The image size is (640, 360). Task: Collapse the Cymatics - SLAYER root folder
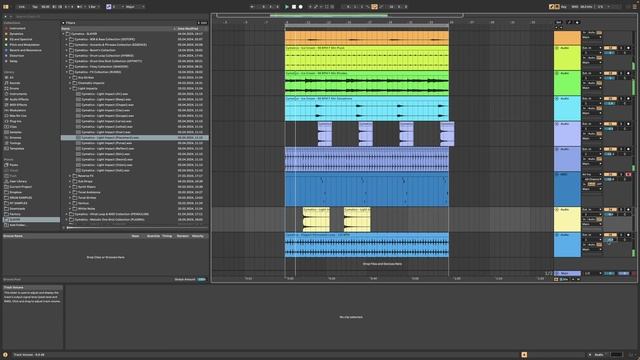[x=64, y=34]
